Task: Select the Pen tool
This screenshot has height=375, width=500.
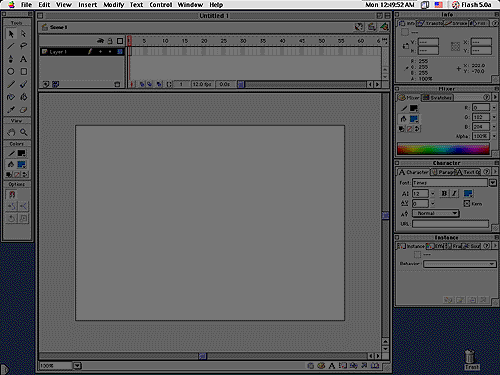Action: 11,59
